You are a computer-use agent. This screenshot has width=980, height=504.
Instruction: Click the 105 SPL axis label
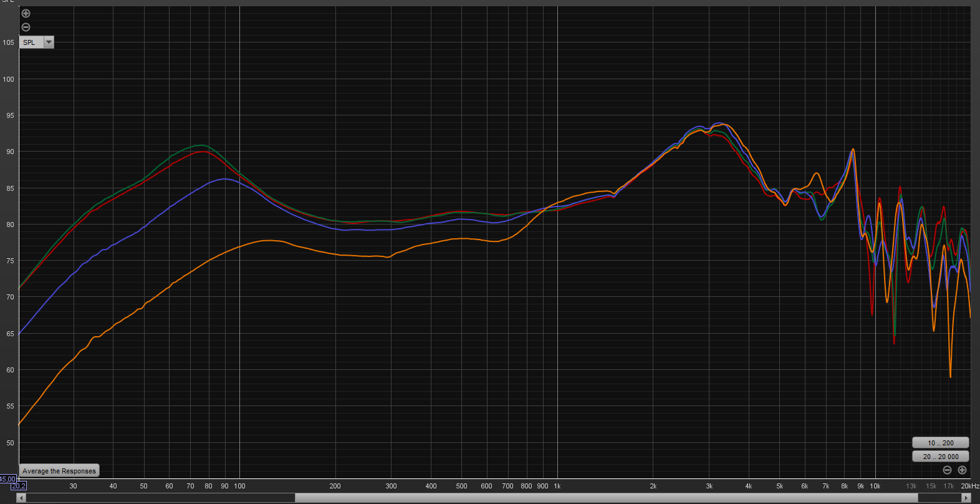[8, 42]
